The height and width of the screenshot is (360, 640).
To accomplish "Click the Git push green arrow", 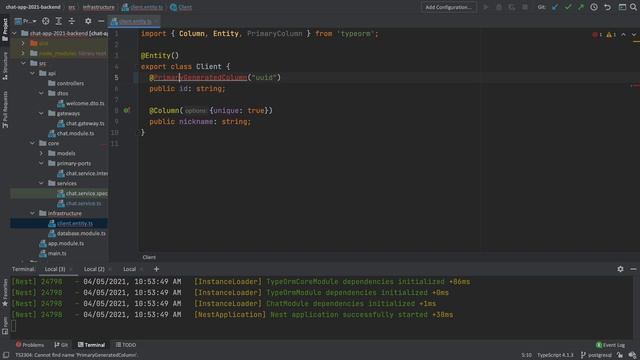I will point(581,7).
